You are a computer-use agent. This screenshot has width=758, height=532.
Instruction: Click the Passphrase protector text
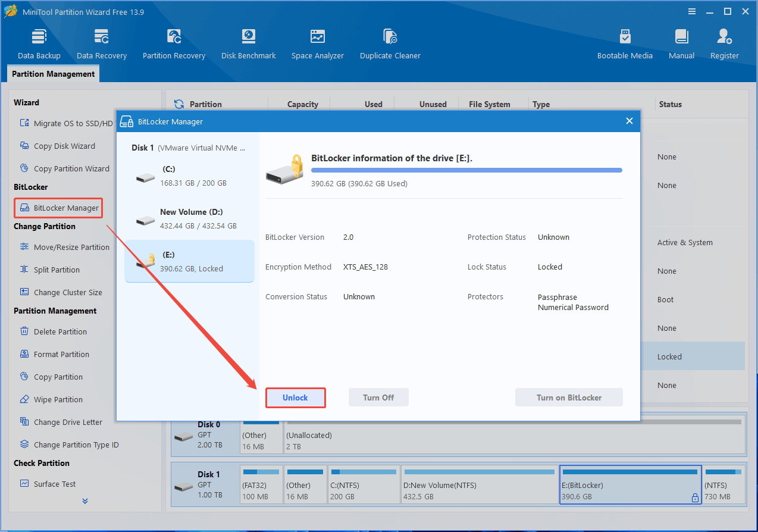point(557,297)
